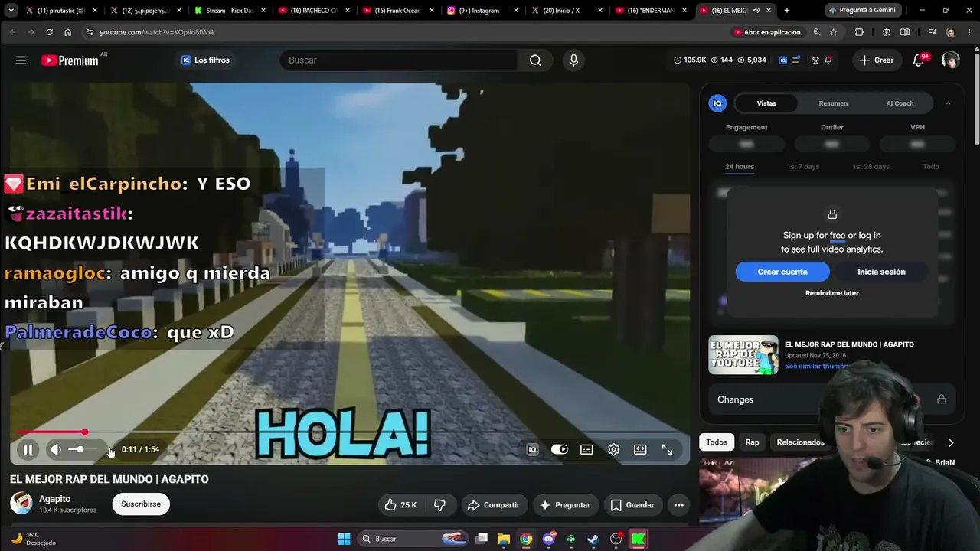
Task: Bookmark this page with the star
Action: click(834, 32)
